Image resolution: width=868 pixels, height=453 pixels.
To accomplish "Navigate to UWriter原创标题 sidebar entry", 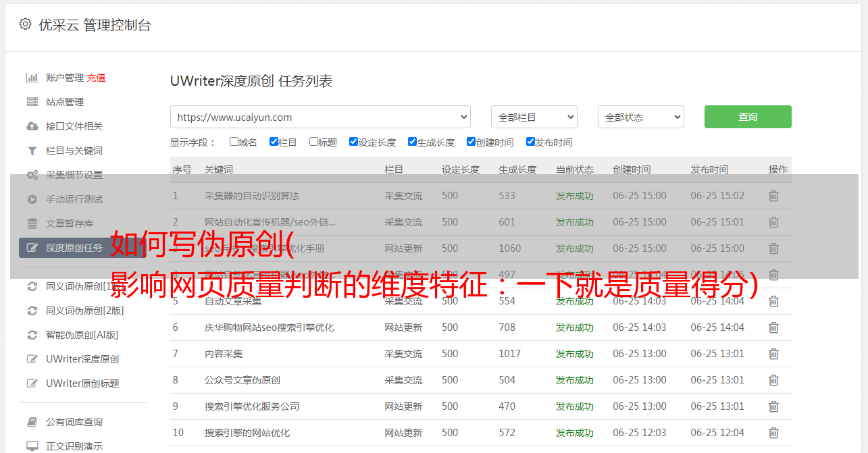I will click(x=82, y=383).
